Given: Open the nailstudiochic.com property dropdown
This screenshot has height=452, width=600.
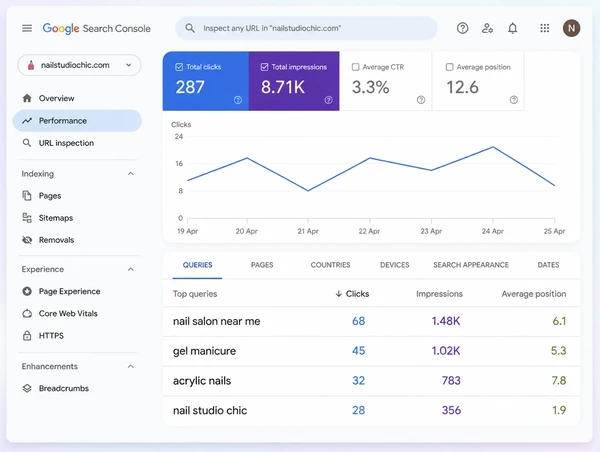Looking at the screenshot, I should coord(79,65).
